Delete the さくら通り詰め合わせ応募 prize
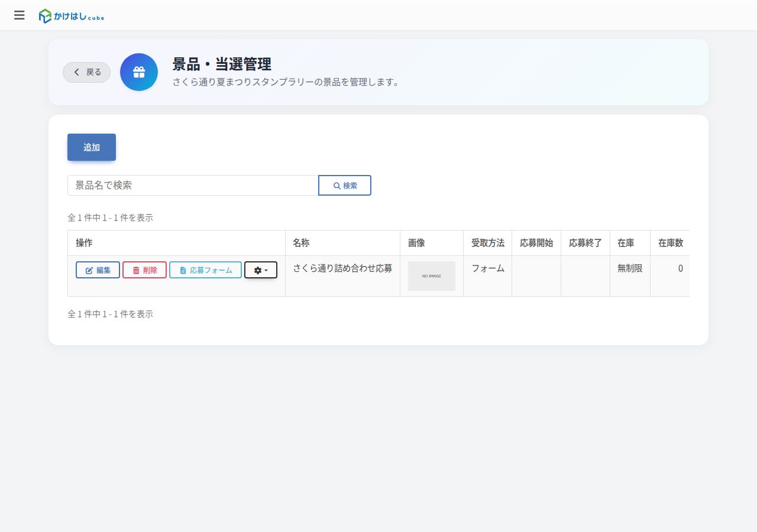The image size is (757, 532). tap(144, 270)
